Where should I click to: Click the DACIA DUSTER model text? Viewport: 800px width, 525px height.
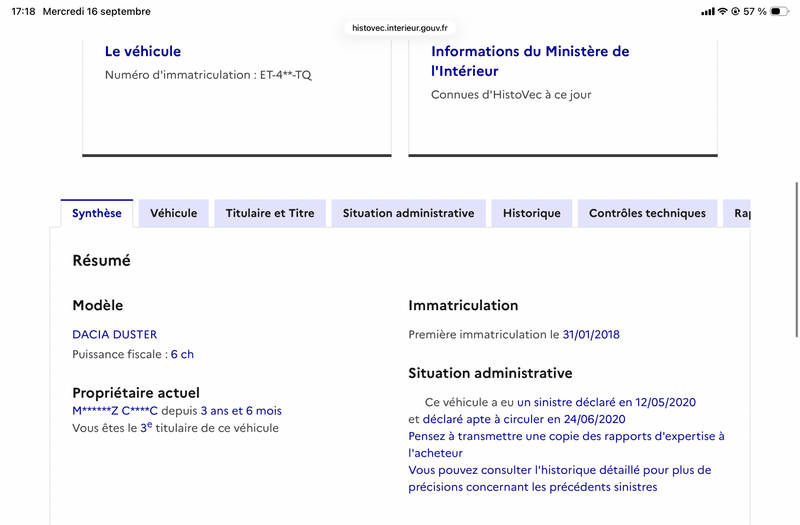(x=115, y=335)
